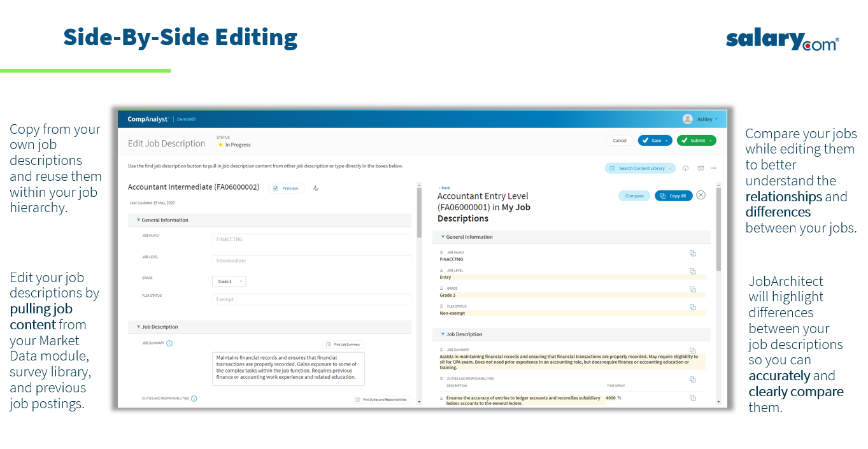Viewport: 868px width, 449px height.
Task: Click Find Duties and Responsibilities button
Action: 381,400
